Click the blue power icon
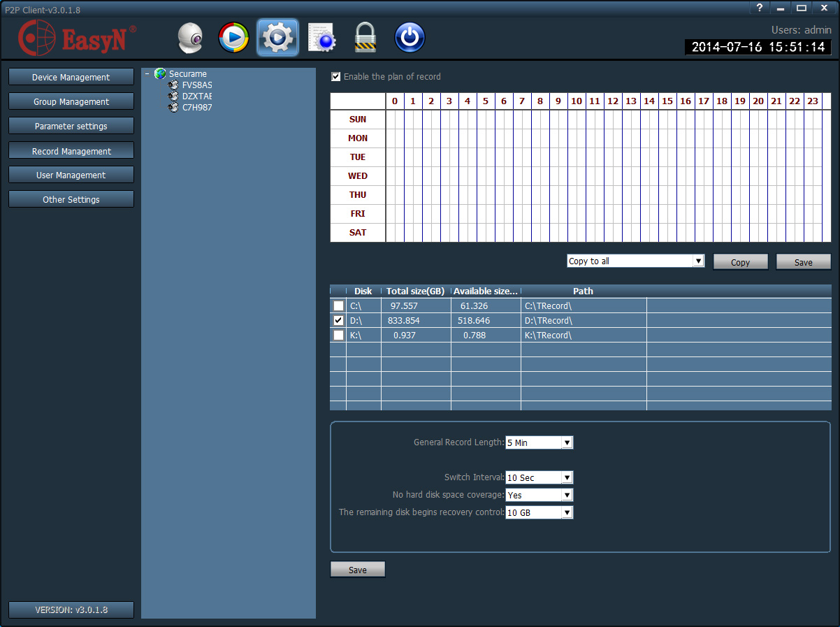 pyautogui.click(x=410, y=38)
